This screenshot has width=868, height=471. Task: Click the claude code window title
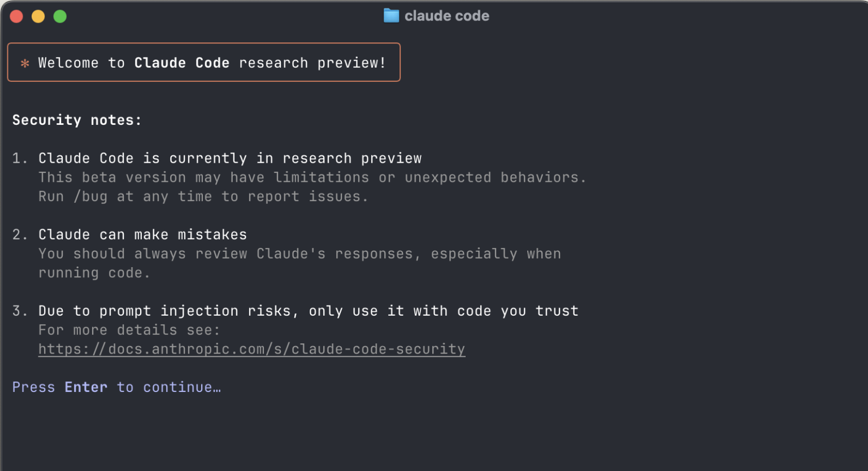click(446, 15)
